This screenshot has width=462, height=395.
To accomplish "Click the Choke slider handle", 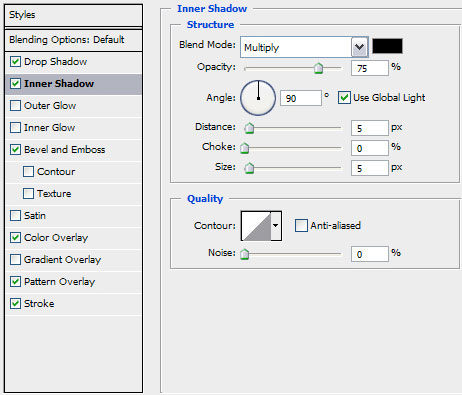I will pyautogui.click(x=245, y=148).
